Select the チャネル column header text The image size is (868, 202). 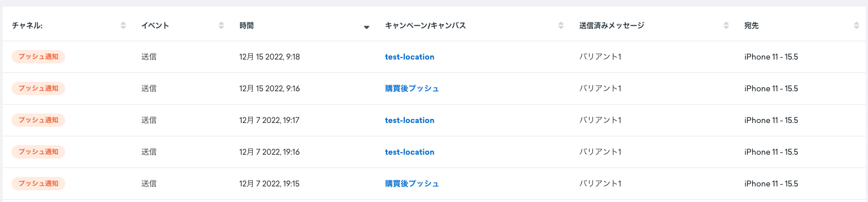(27, 26)
